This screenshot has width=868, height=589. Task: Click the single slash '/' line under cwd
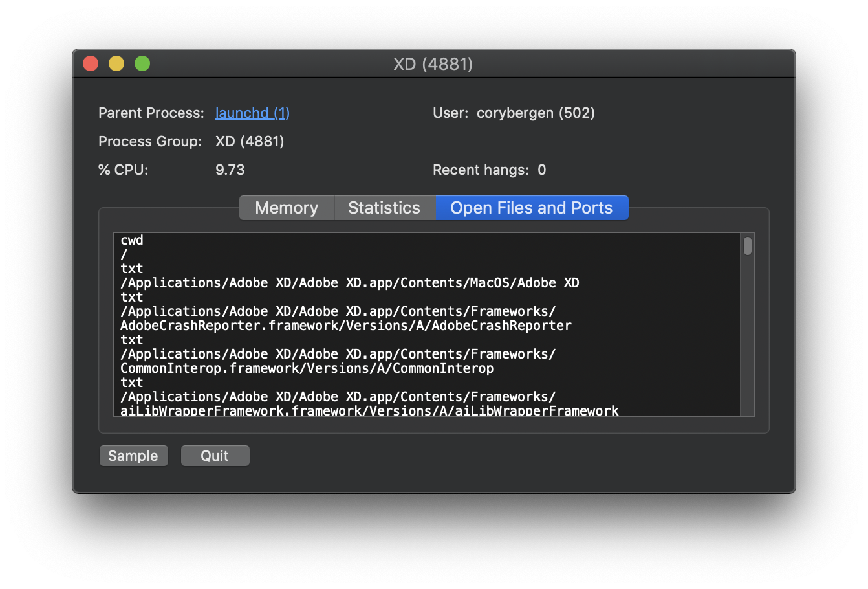[x=124, y=254]
